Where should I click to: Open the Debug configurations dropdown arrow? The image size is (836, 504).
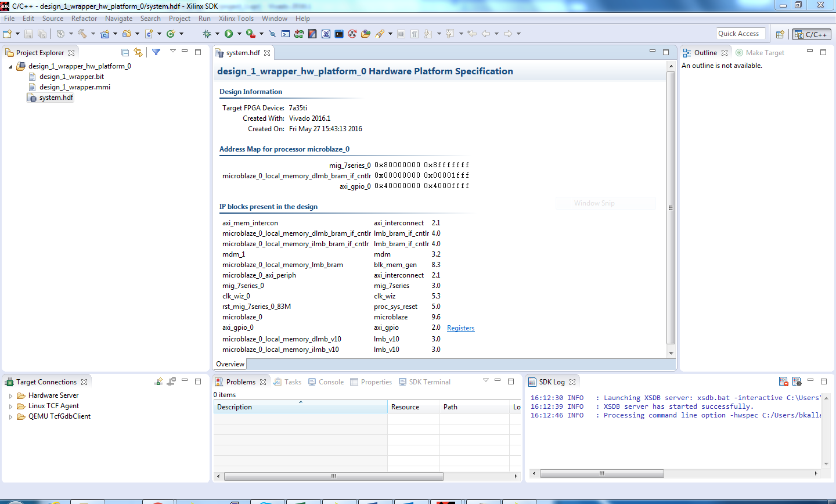(x=217, y=34)
